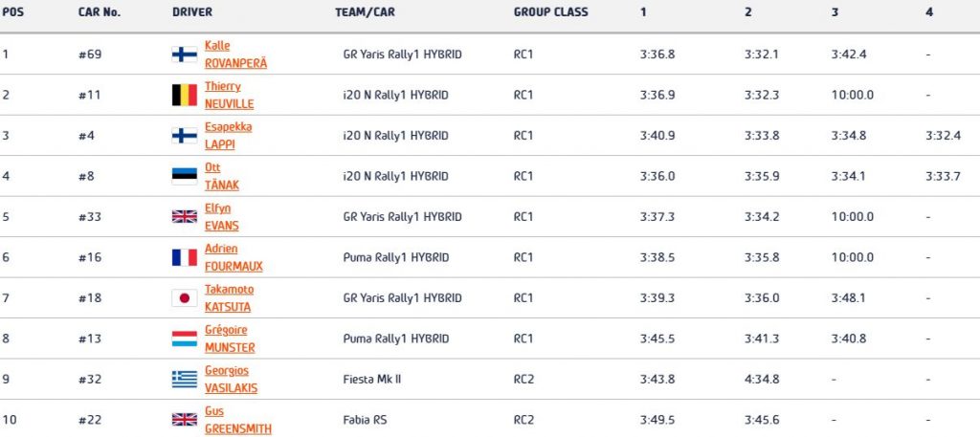980x437 pixels.
Task: Click the Luxembourg flag beside Grégoire Munster
Action: point(185,339)
